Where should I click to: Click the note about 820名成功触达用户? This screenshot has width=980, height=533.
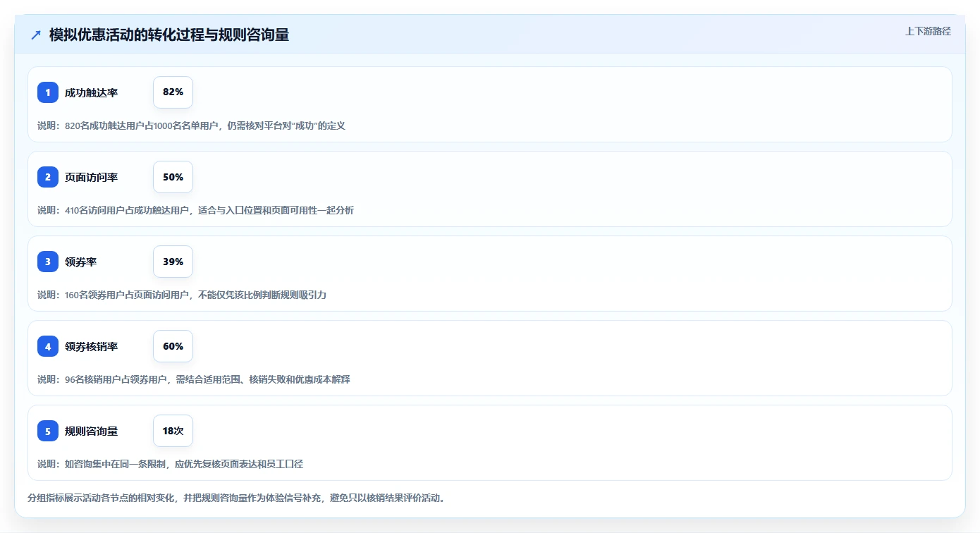[191, 125]
